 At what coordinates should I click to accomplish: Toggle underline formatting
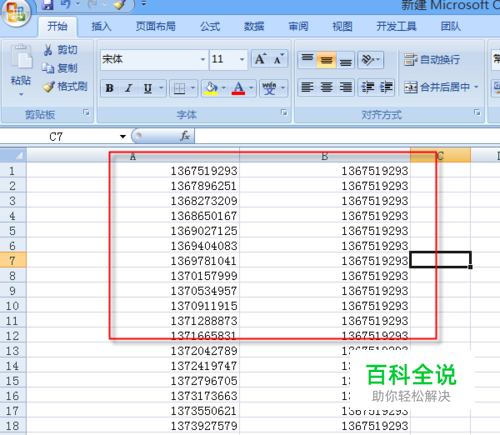coord(147,88)
